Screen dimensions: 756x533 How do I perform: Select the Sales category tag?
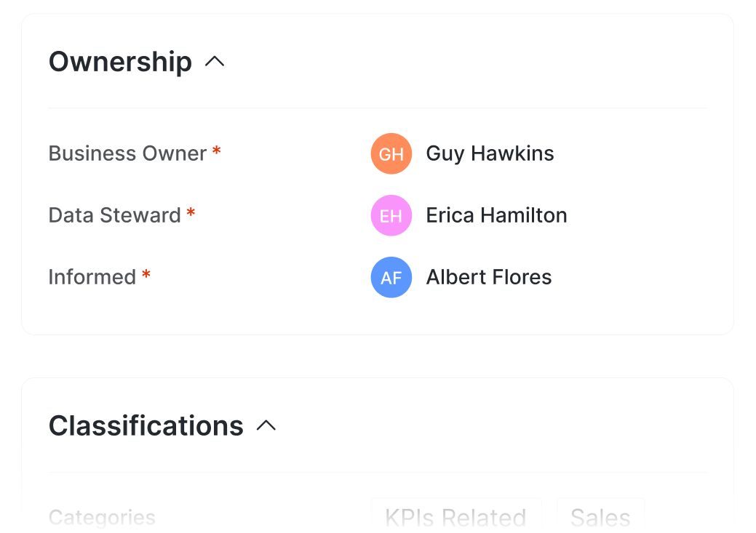pyautogui.click(x=600, y=516)
